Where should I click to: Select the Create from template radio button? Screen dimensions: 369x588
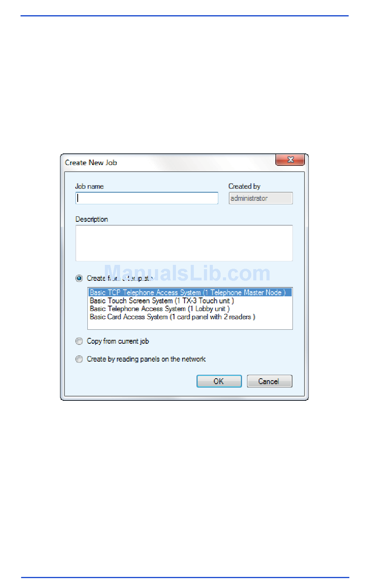click(x=79, y=278)
